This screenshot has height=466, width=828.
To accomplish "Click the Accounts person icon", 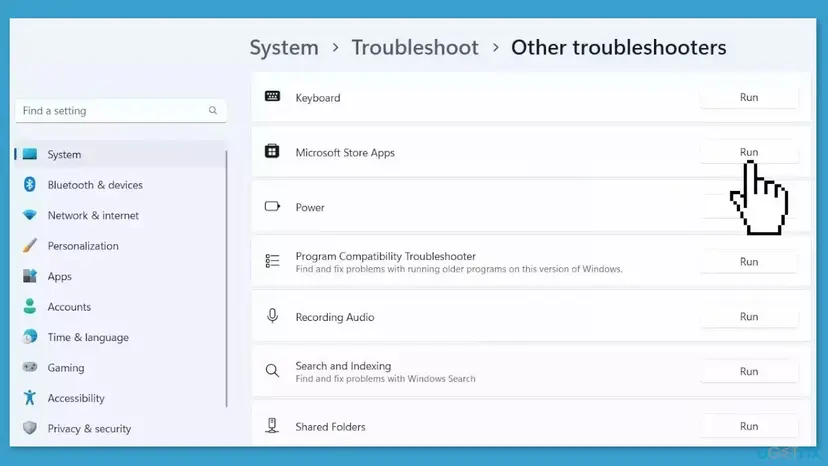I will coord(30,306).
